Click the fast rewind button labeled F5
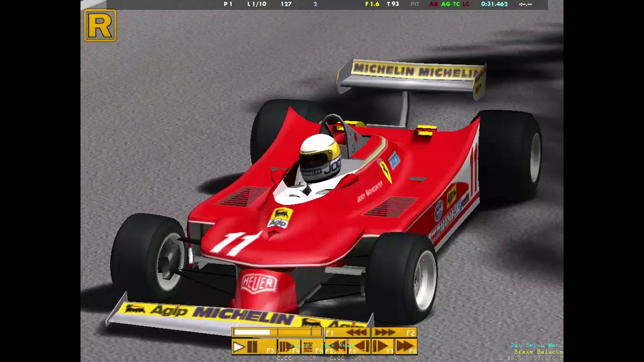 pos(336,346)
